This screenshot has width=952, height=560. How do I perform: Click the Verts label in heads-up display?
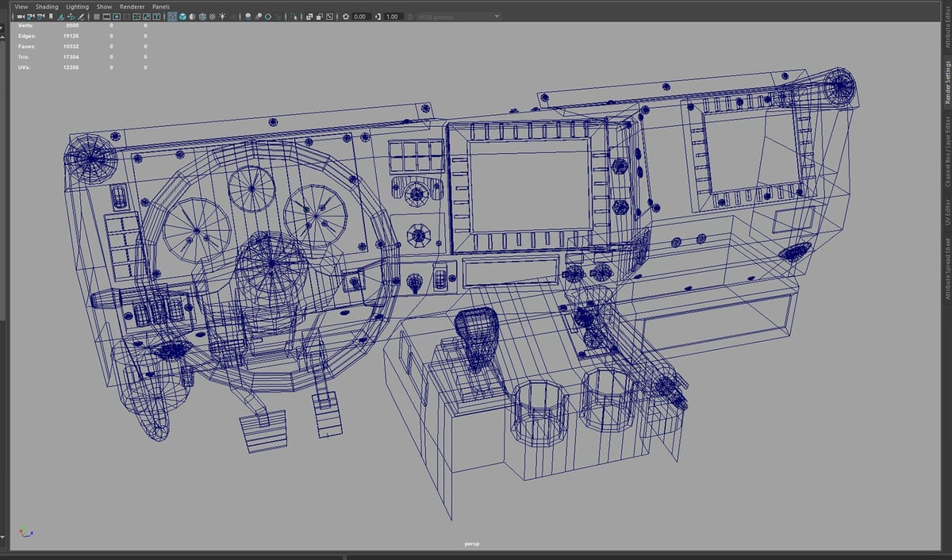pos(25,25)
